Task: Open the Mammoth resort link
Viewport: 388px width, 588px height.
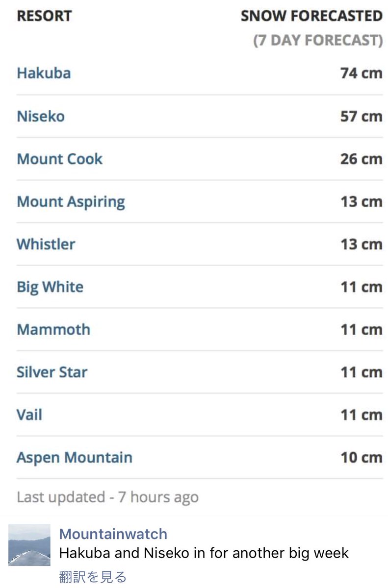Action: point(53,329)
